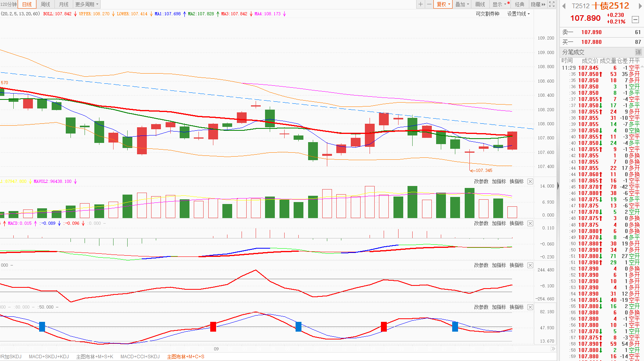Click 加指标 on SKDJ panel

click(x=499, y=307)
